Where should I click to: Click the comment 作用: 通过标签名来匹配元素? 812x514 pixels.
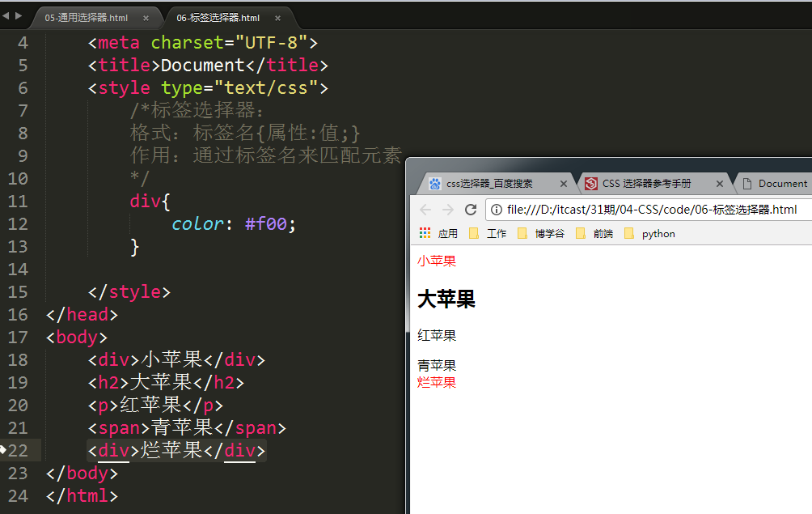(265, 156)
